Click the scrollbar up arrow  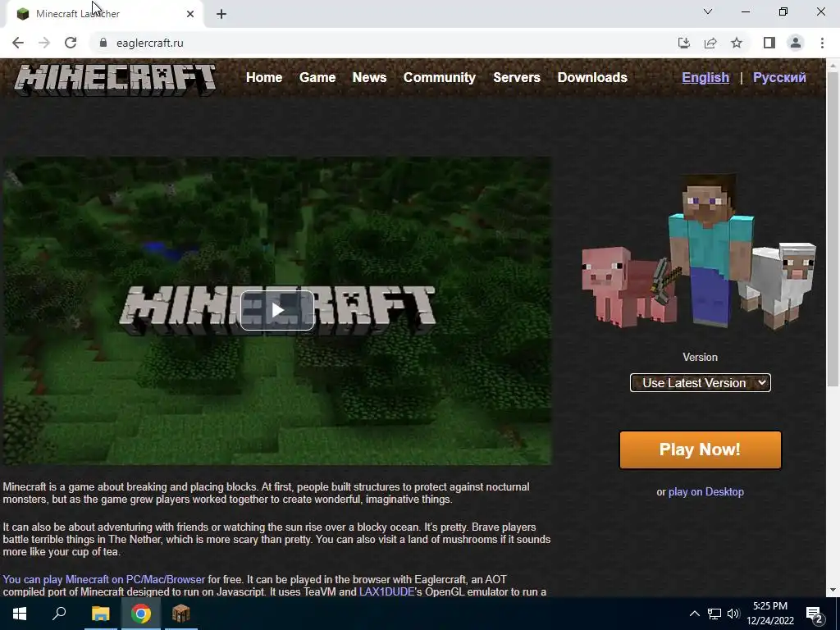click(x=833, y=65)
